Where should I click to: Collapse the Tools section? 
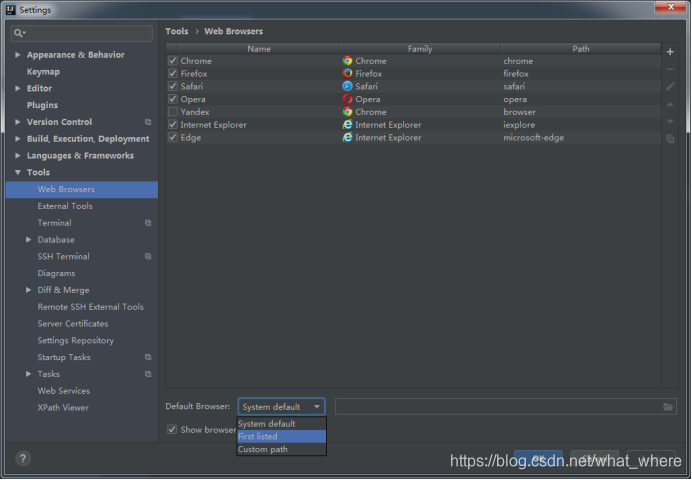click(18, 172)
